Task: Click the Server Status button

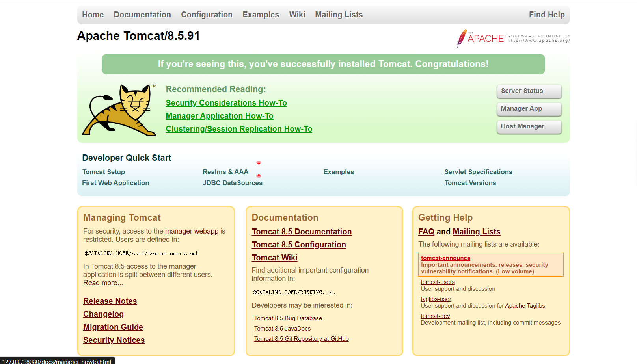Action: click(x=529, y=91)
